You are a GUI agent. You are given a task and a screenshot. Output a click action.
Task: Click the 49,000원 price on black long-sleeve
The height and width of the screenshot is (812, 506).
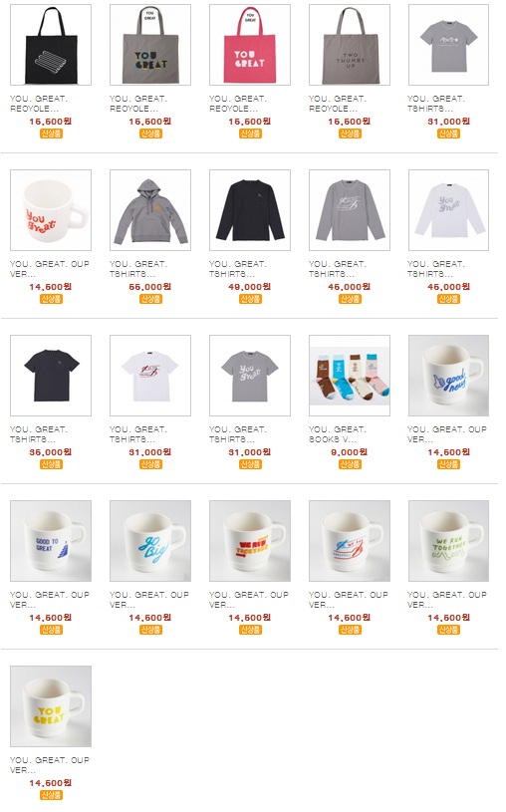click(250, 286)
